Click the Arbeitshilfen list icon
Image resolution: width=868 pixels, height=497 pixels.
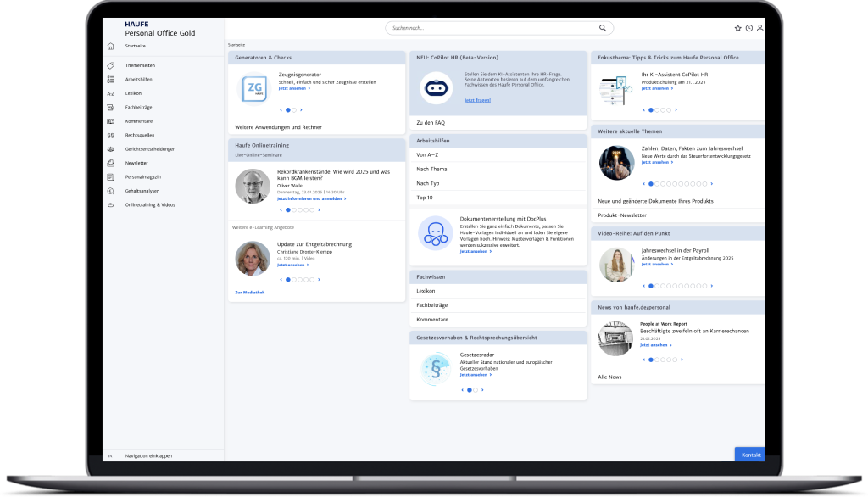[111, 79]
